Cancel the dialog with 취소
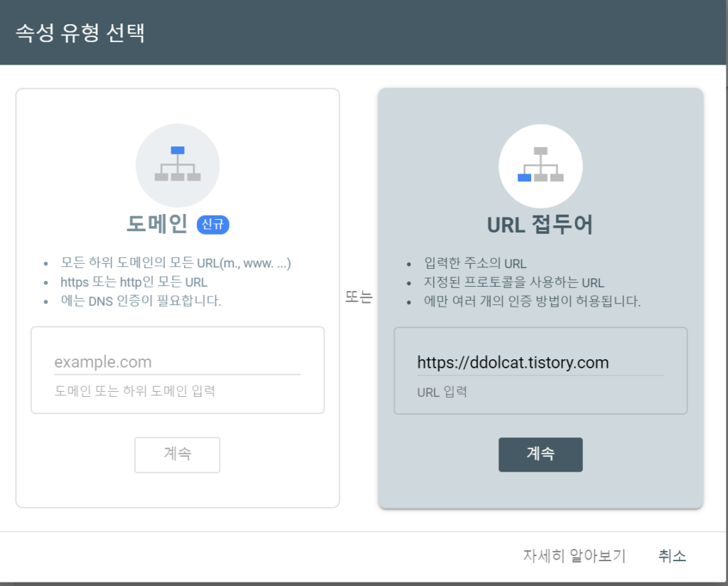 pyautogui.click(x=672, y=556)
